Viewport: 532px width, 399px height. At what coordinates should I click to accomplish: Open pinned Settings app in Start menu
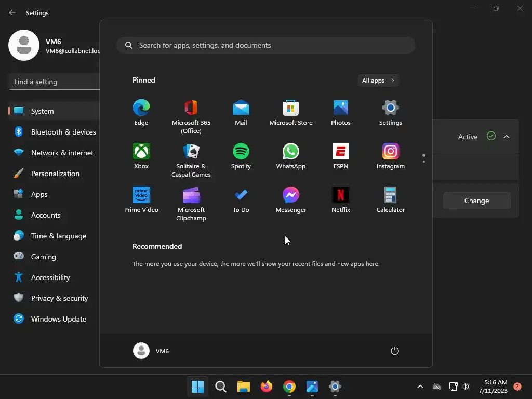(391, 113)
